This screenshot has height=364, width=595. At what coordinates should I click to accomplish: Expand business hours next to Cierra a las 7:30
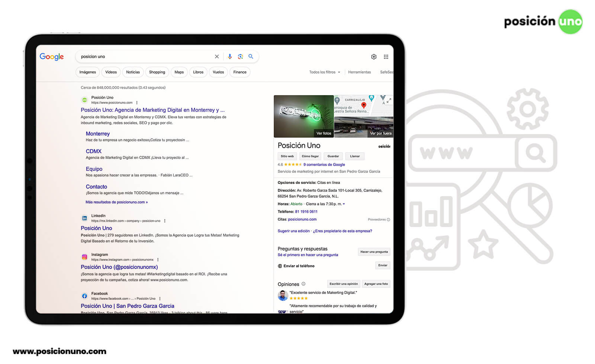point(344,204)
